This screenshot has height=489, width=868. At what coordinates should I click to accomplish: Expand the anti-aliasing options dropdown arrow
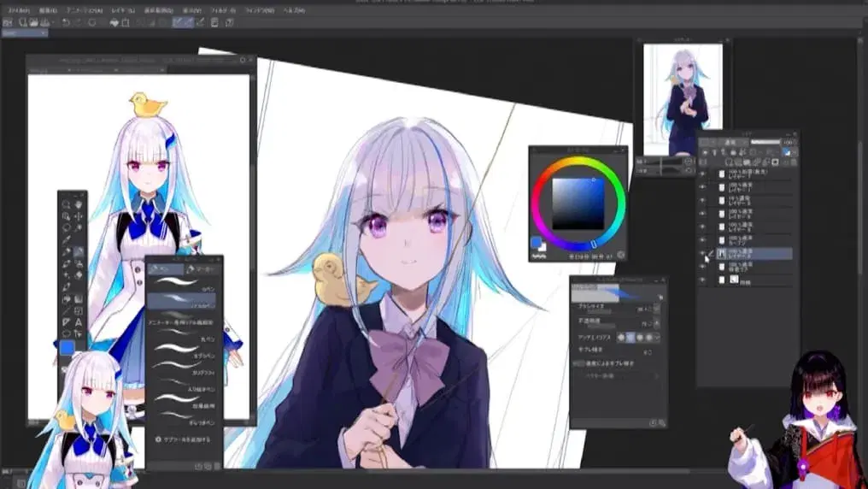[x=660, y=338]
